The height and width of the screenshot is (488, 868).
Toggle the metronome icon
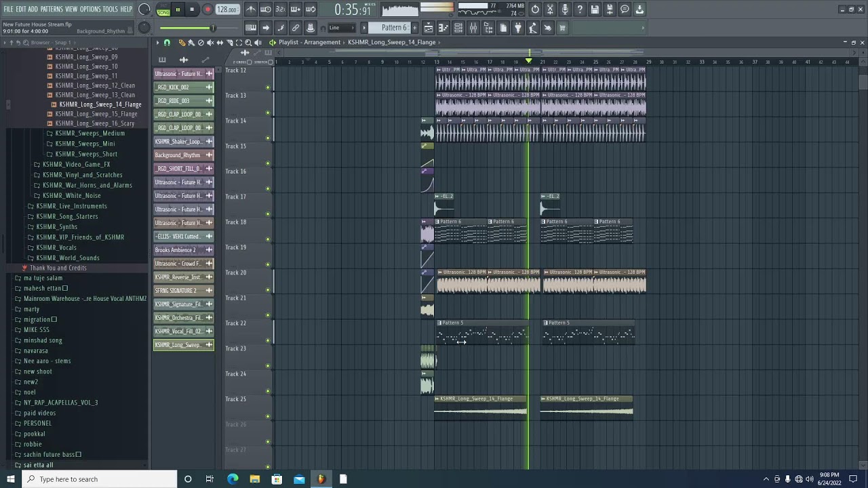pyautogui.click(x=252, y=9)
